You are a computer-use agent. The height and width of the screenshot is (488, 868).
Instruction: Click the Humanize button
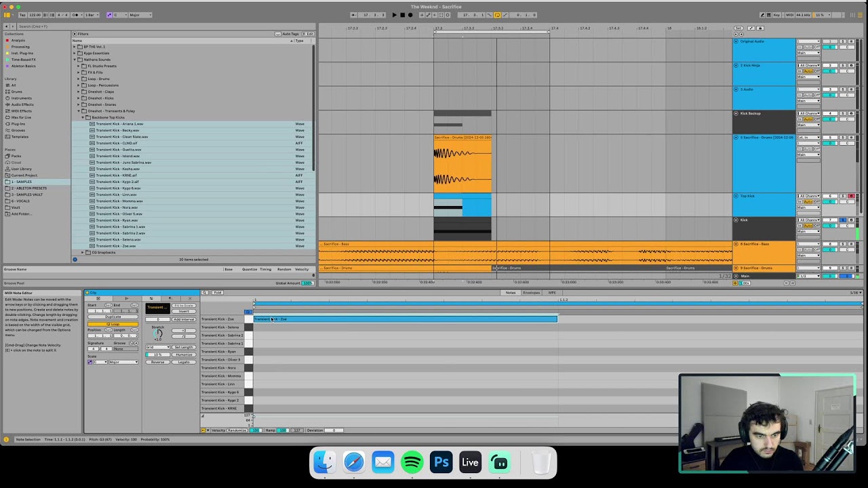coord(184,354)
